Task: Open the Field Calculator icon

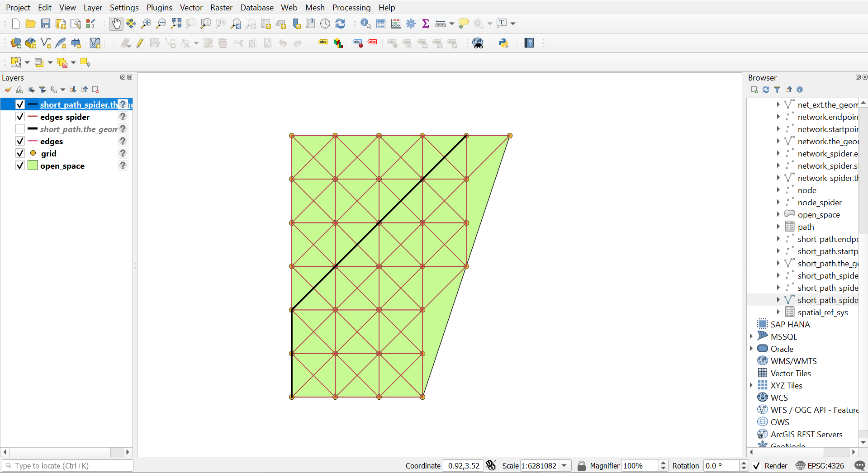Action: click(396, 24)
